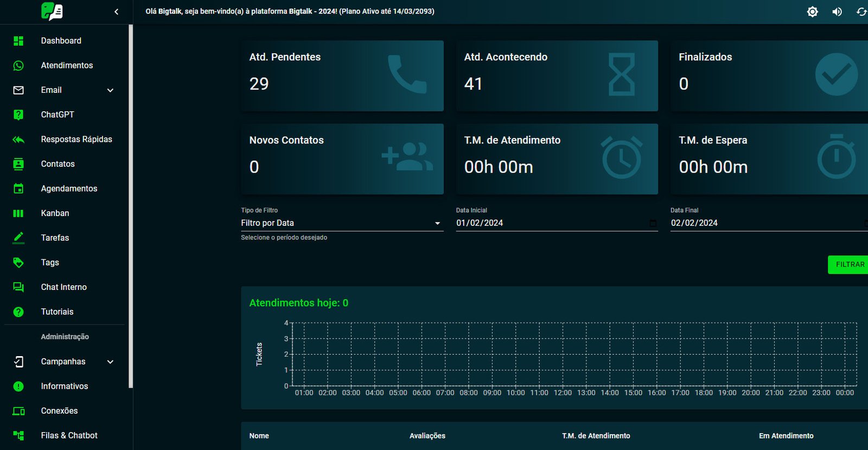Open the WhatsApp Atendimentos icon
Viewport: 868px width, 450px height.
point(18,66)
